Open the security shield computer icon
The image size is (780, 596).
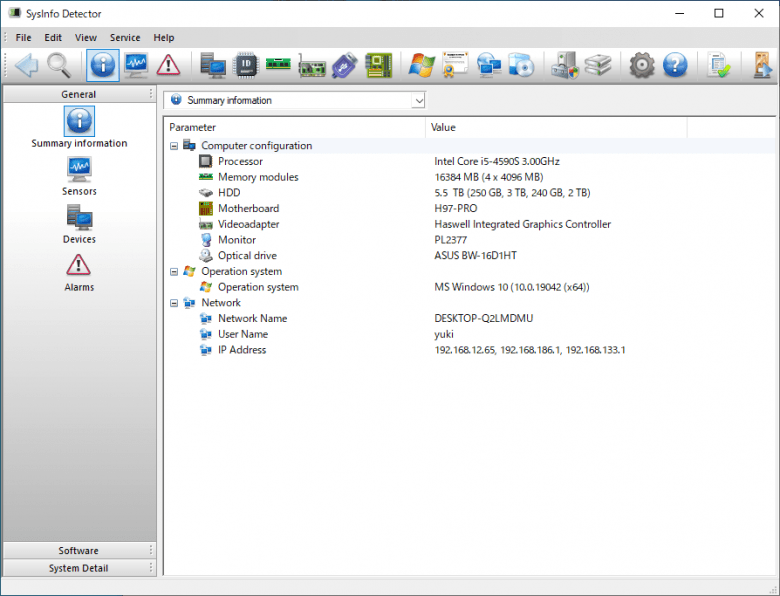tap(565, 65)
